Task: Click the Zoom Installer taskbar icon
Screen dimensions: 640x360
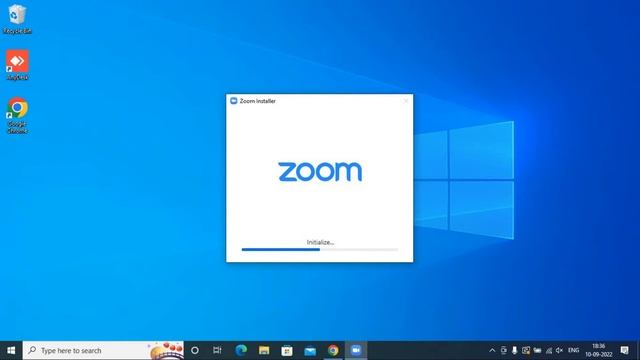Action: [356, 350]
